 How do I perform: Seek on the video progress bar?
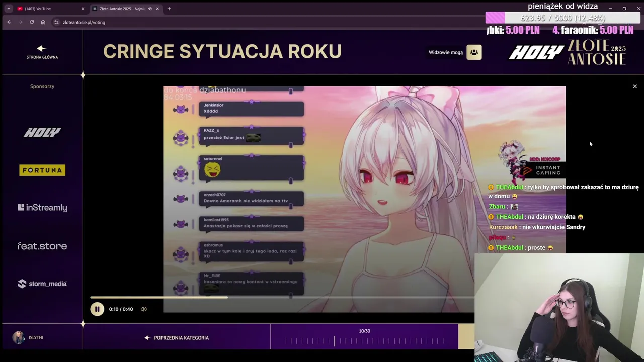pos(282,297)
